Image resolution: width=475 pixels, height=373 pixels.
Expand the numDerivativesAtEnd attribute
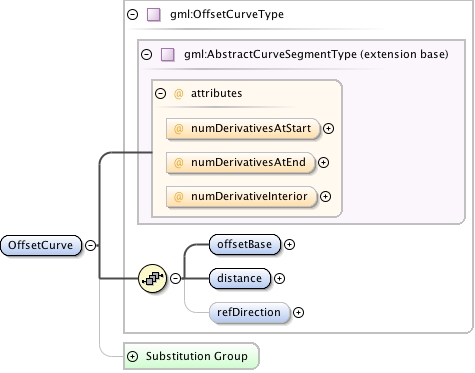click(x=323, y=163)
